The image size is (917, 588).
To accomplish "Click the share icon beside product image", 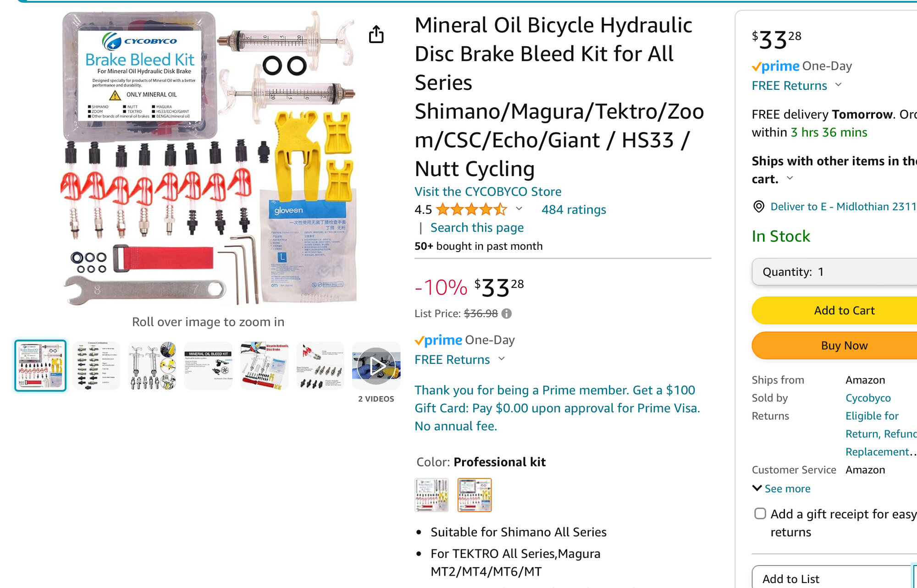I will 376,34.
